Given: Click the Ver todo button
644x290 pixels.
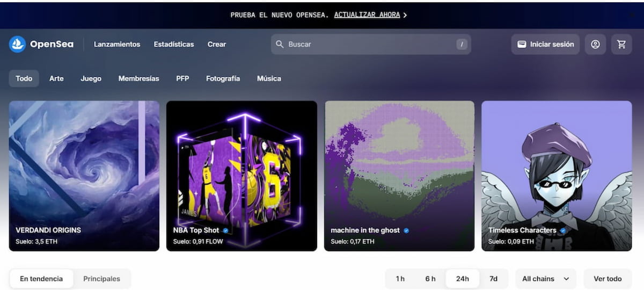Looking at the screenshot, I should coord(608,279).
